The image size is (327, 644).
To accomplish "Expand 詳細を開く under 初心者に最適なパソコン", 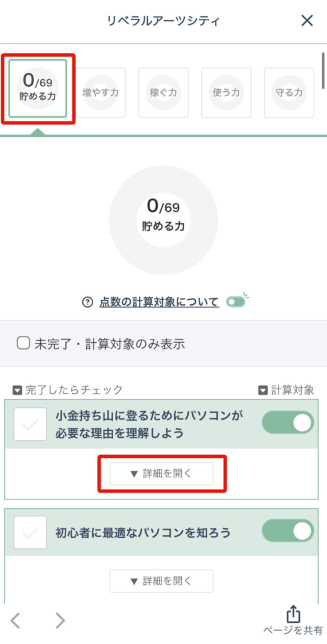I will 162,580.
